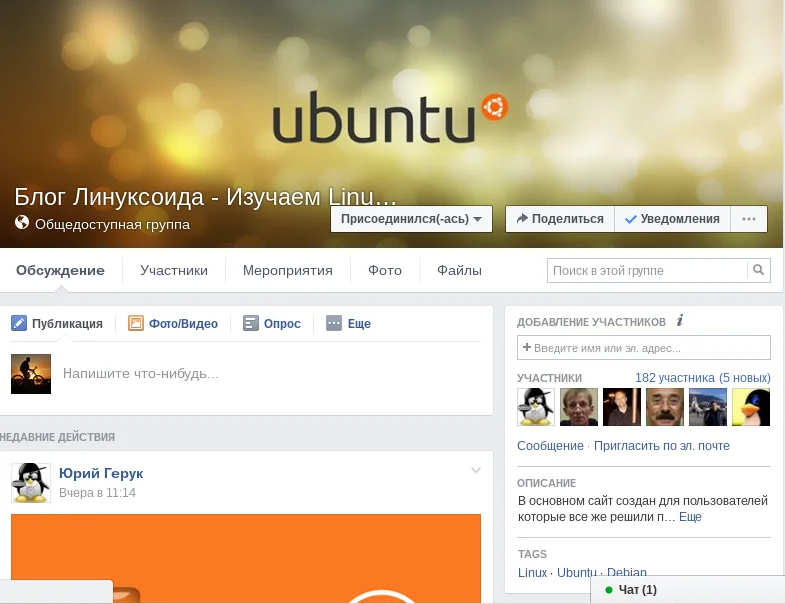
Task: Open the 182 участника (5 новых) link
Action: 703,378
